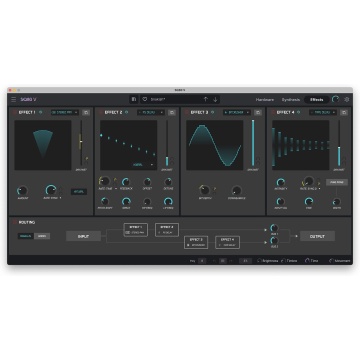The image size is (360, 360).
Task: Click the teal icon beside Effect 2 title
Action: [126, 112]
